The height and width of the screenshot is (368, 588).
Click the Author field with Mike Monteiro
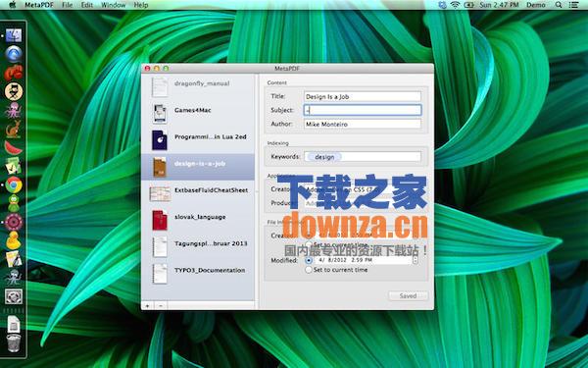pyautogui.click(x=363, y=124)
